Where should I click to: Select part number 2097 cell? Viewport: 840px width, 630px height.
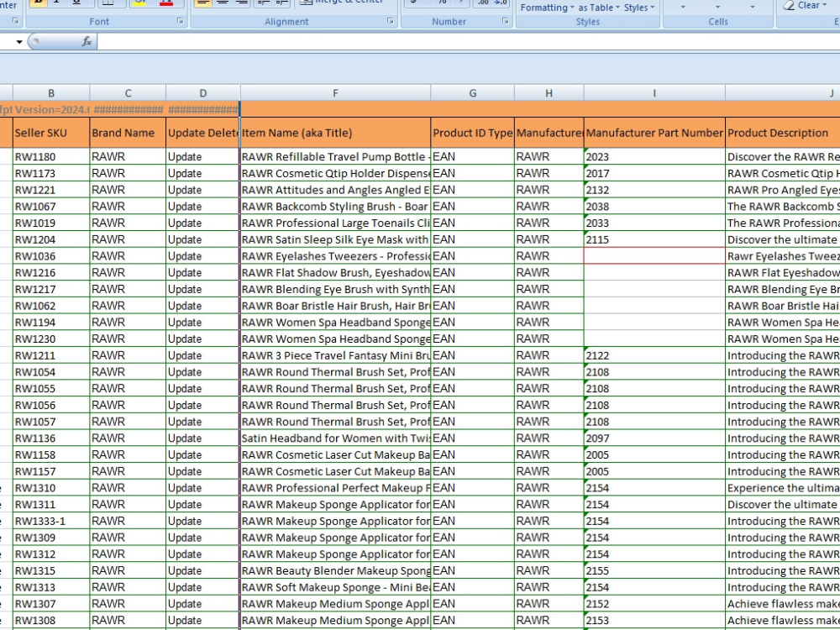[654, 438]
